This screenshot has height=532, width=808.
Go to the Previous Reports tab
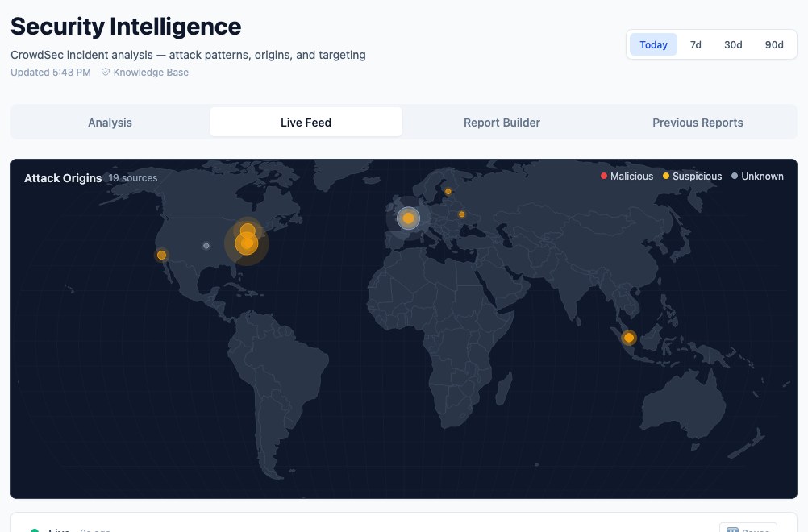click(x=698, y=122)
